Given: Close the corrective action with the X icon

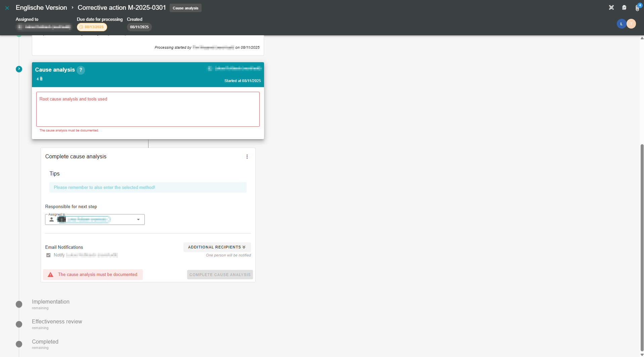Looking at the screenshot, I should point(7,8).
